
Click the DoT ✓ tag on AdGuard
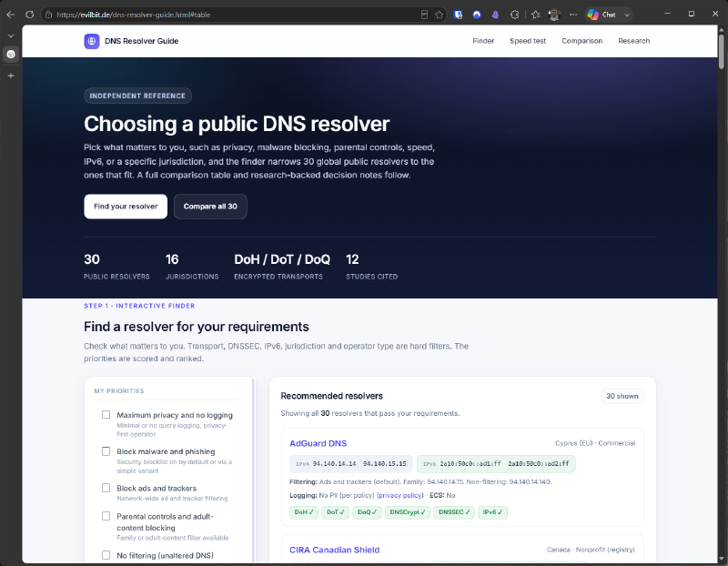335,512
